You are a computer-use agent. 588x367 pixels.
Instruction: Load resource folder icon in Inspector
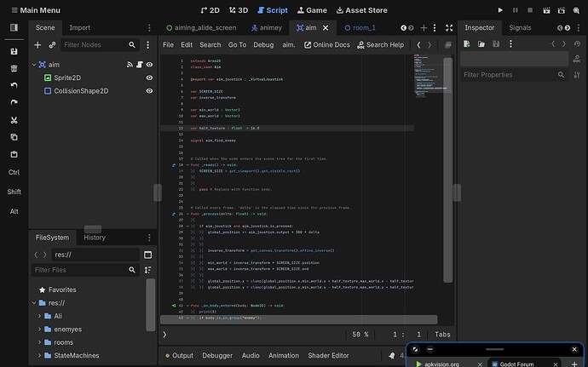481,44
